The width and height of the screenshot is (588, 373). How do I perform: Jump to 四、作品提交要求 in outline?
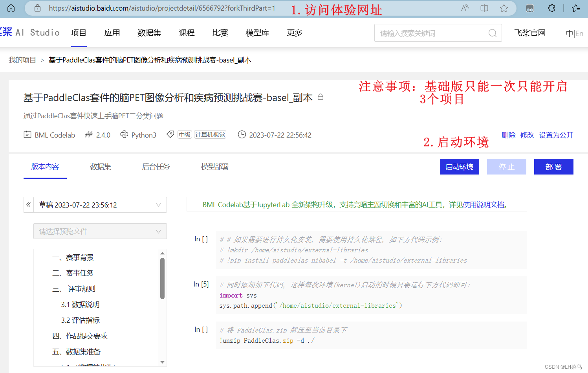80,336
